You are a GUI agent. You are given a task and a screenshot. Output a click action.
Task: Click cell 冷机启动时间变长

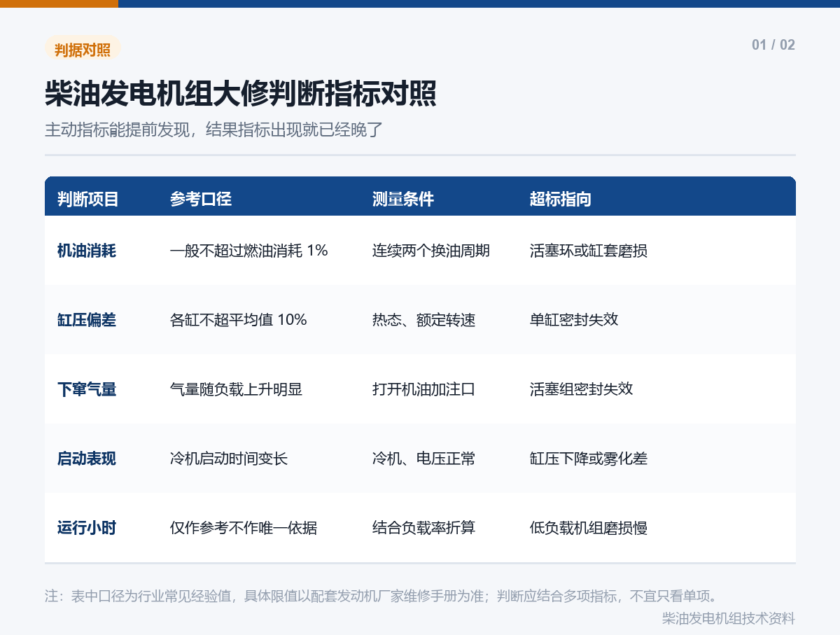pos(229,459)
